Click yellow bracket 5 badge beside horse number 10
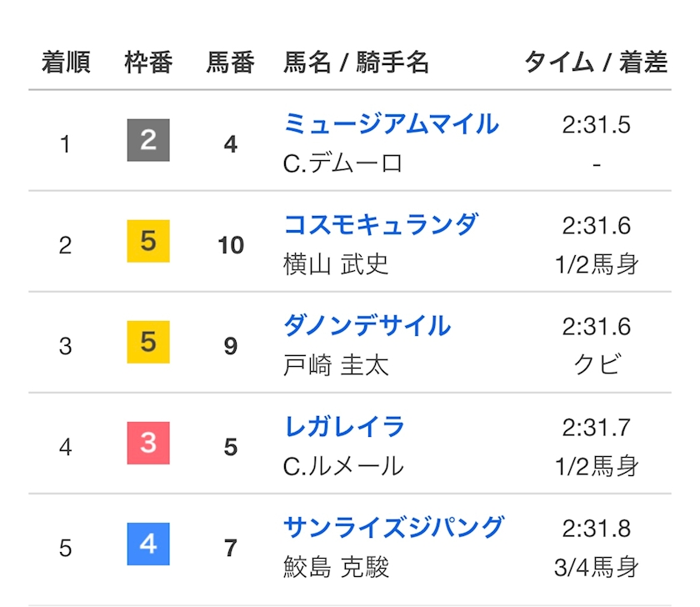 (148, 241)
